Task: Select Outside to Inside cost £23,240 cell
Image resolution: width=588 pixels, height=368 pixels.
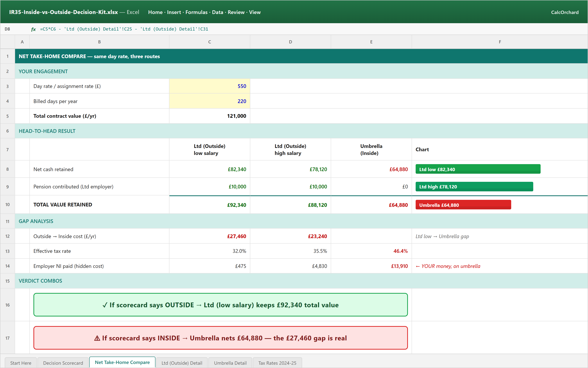Action: [x=290, y=236]
